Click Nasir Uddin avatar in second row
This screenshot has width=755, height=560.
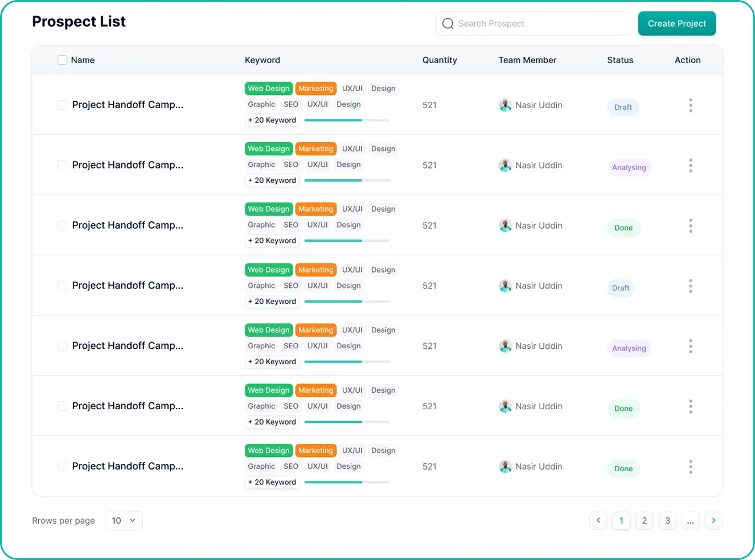click(x=505, y=166)
